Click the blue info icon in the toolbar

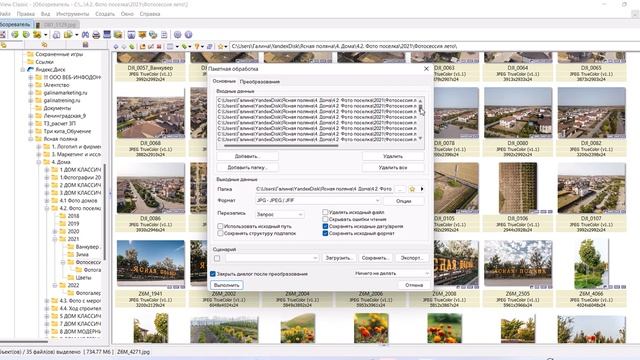tap(188, 35)
